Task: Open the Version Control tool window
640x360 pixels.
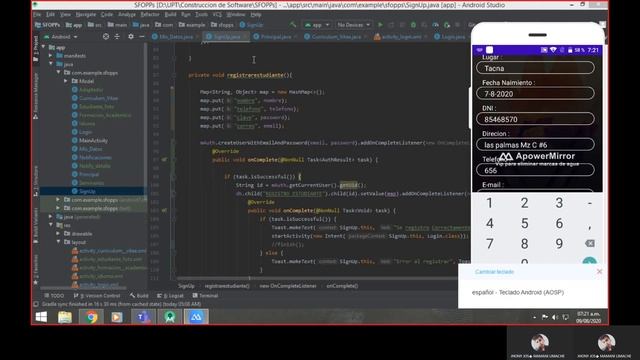Action: click(x=97, y=295)
